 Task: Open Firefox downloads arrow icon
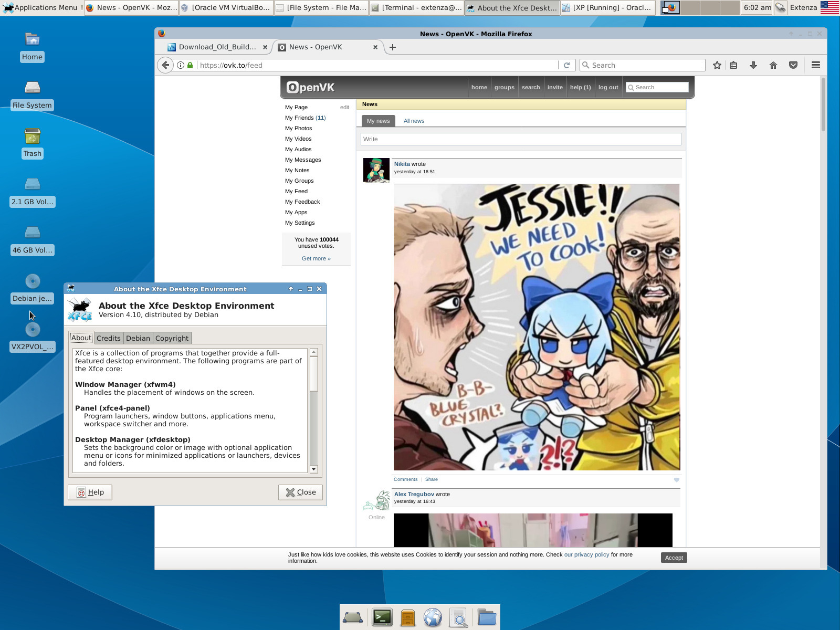click(x=753, y=65)
